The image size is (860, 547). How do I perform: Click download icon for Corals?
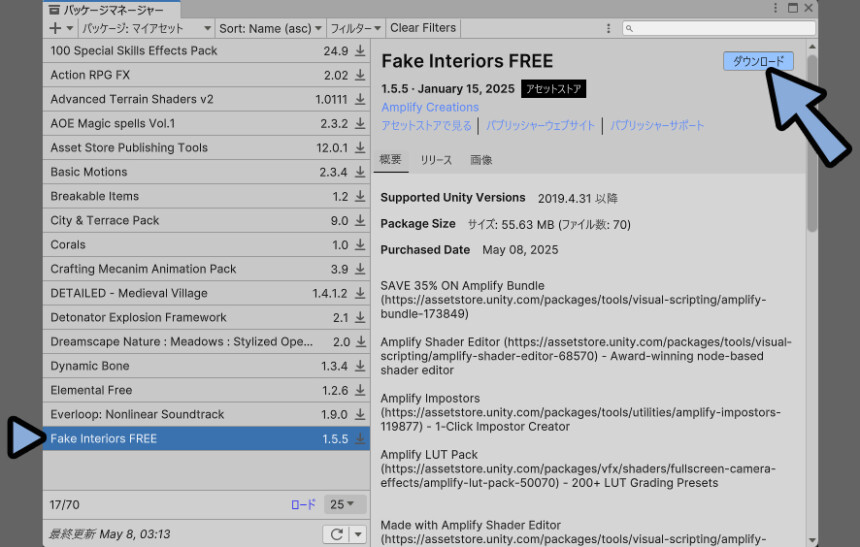point(360,244)
